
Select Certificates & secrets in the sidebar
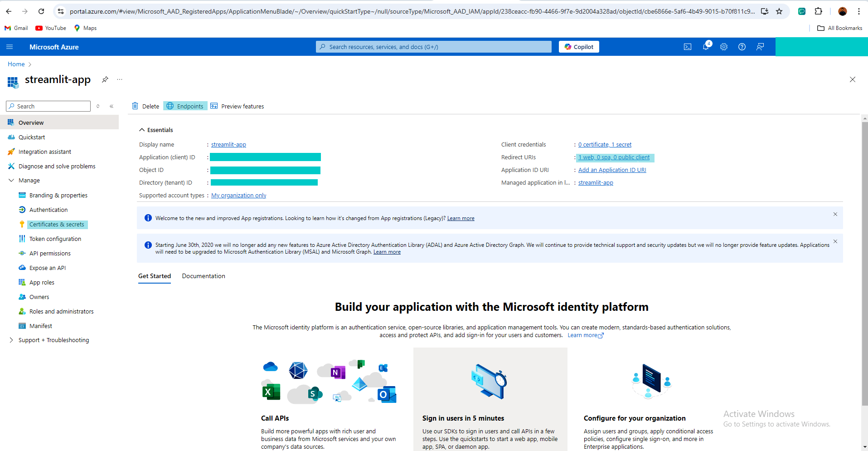click(57, 224)
